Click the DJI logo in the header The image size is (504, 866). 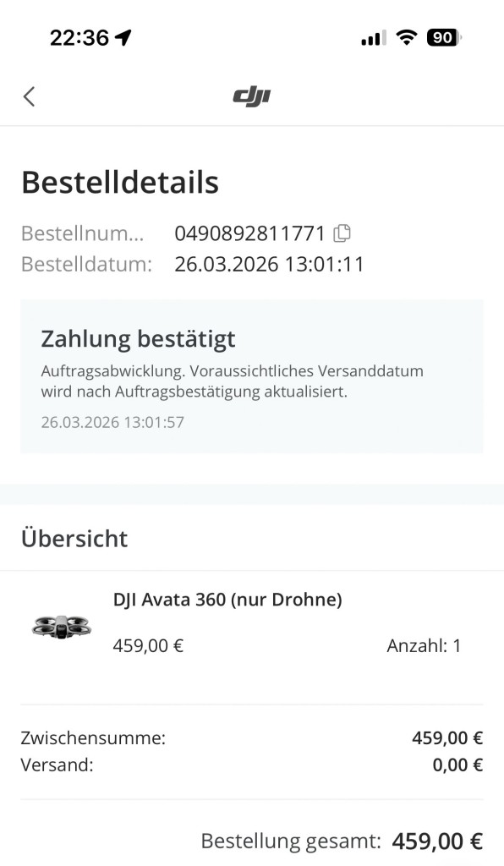(251, 96)
